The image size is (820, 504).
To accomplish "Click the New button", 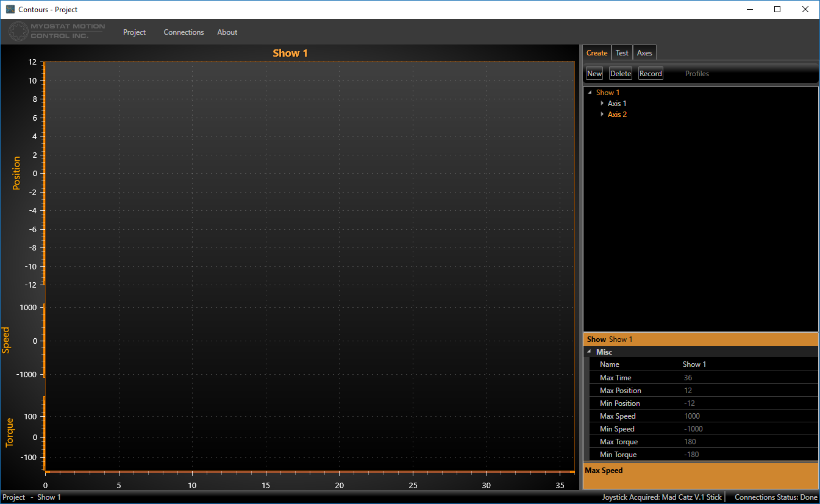I will pos(594,74).
